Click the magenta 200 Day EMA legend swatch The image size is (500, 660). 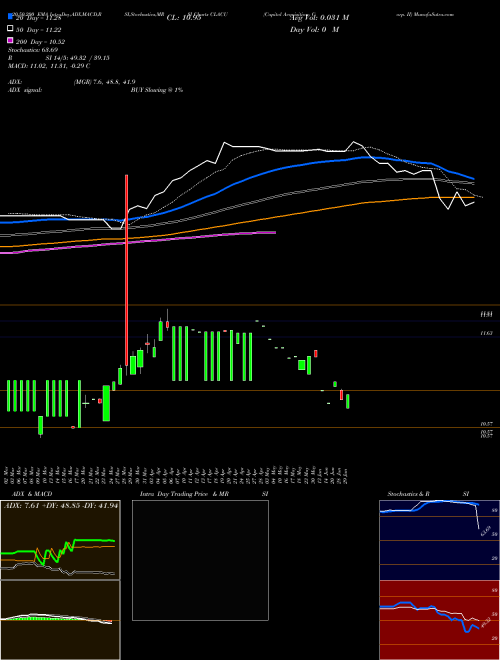point(10,40)
